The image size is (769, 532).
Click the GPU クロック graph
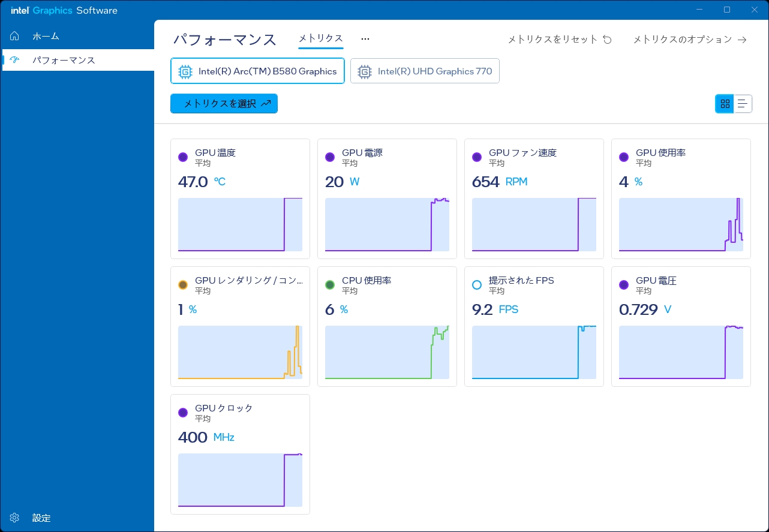coord(240,480)
